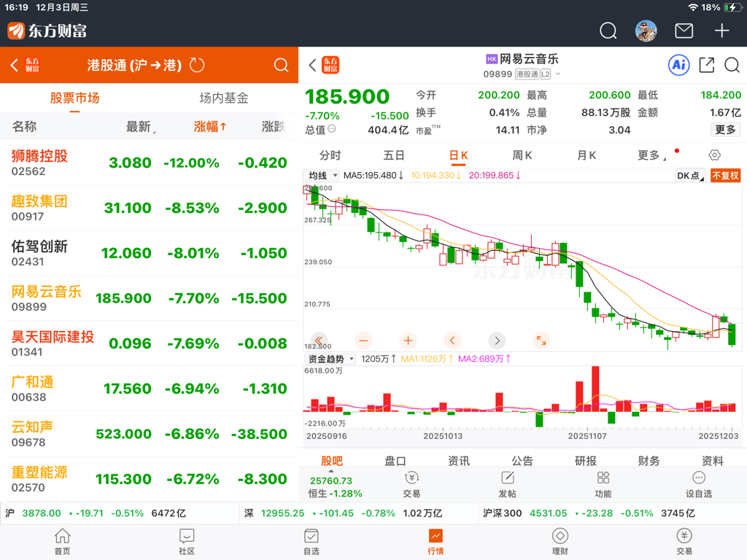Open the 资金趋势 indicator dropdown
The width and height of the screenshot is (747, 560).
point(330,359)
